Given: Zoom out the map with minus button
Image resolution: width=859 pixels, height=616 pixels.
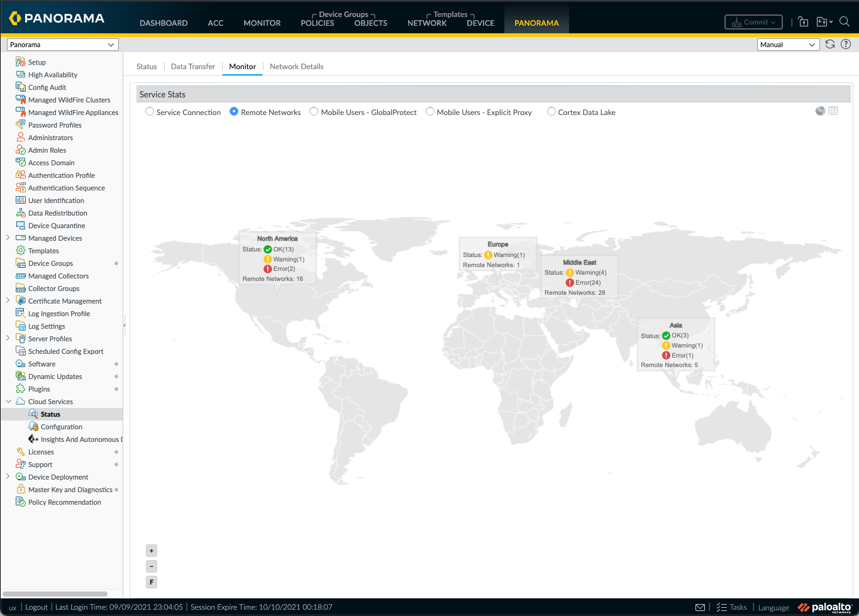Looking at the screenshot, I should [152, 566].
